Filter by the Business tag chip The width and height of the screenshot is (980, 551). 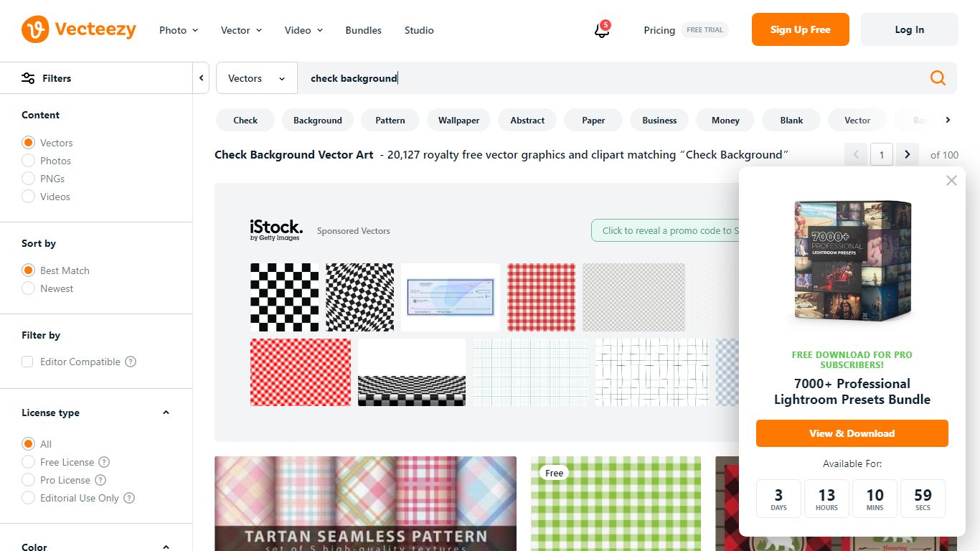(659, 120)
